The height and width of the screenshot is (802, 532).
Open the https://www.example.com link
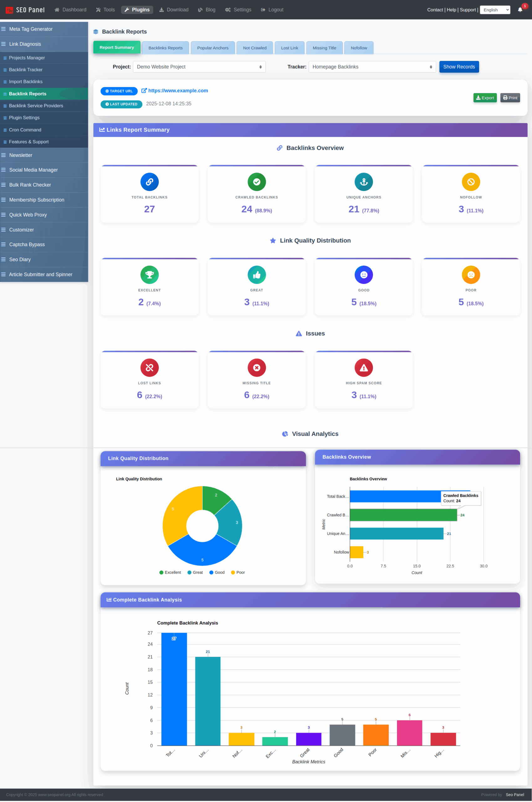point(178,91)
